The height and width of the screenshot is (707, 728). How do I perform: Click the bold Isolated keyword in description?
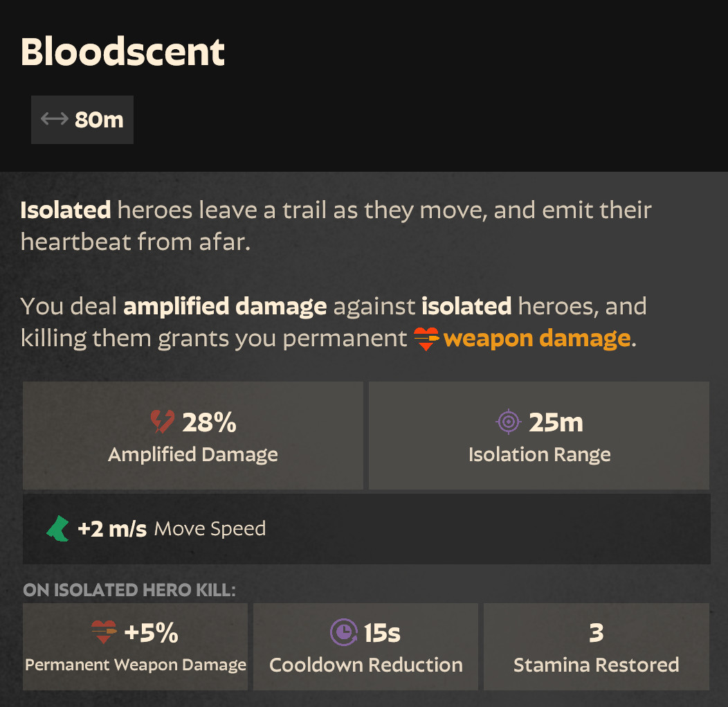pyautogui.click(x=66, y=210)
